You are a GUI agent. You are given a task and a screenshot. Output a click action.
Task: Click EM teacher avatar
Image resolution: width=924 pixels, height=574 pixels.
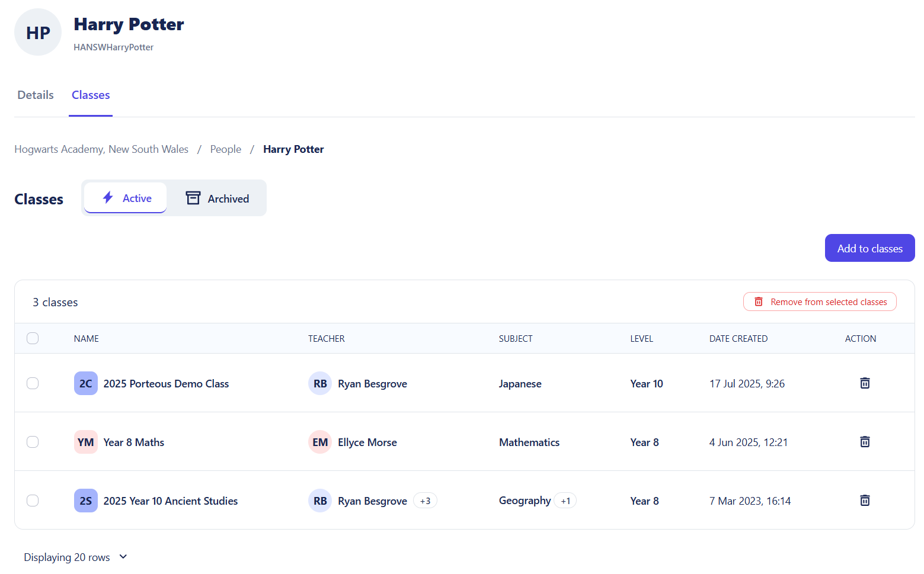pos(320,442)
